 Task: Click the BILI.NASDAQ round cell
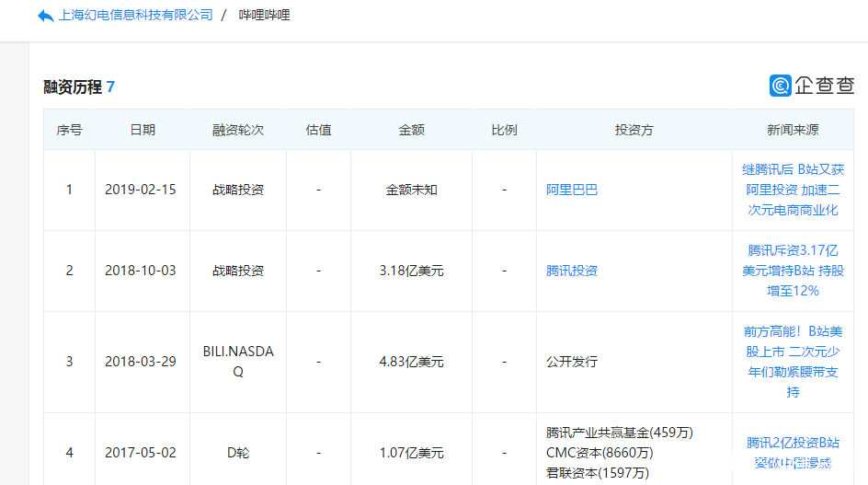[238, 362]
